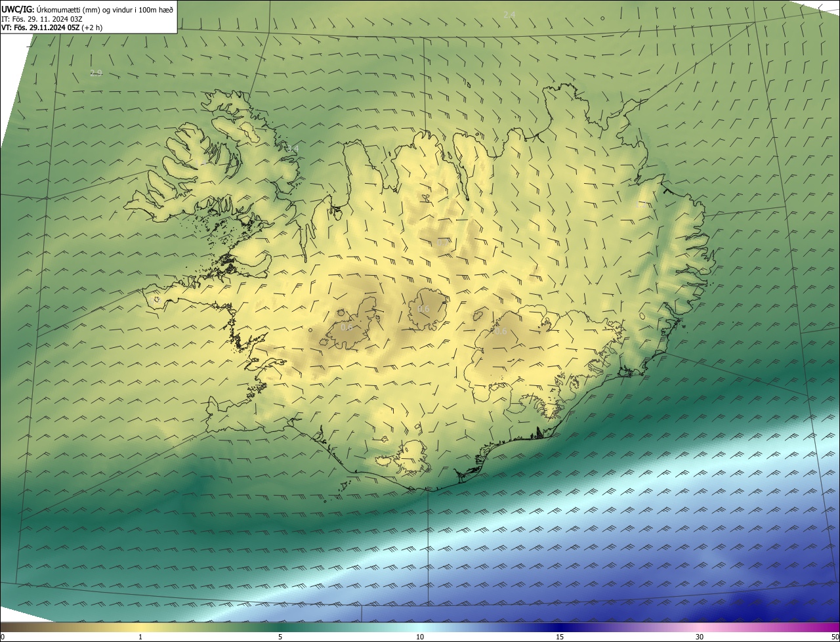Screen dimensions: 840x642
Task: Click the 2.4 value label at top of map
Action: coord(509,14)
